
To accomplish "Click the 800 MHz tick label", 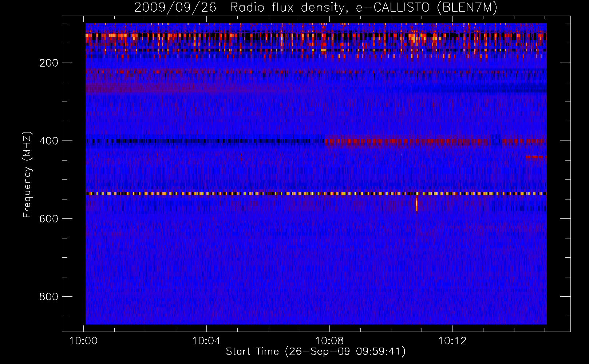I will coord(48,297).
